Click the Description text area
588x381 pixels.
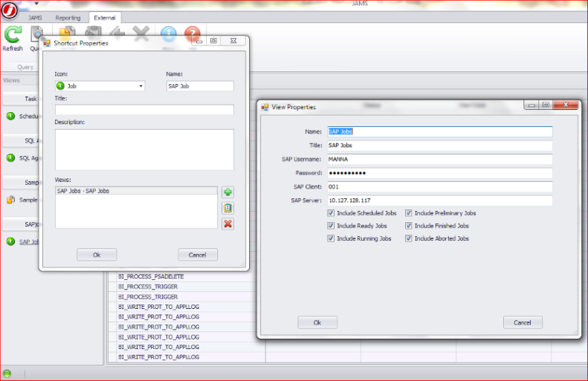[144, 150]
